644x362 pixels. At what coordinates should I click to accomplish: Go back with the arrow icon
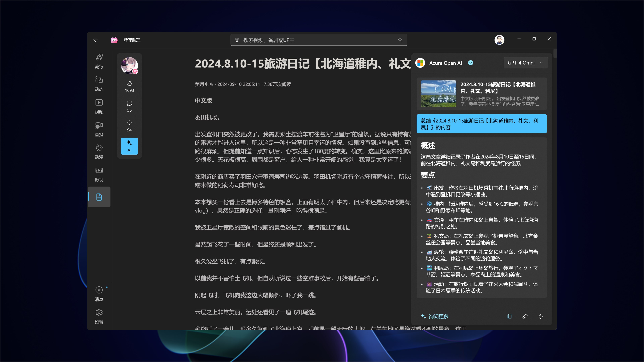[x=96, y=40]
